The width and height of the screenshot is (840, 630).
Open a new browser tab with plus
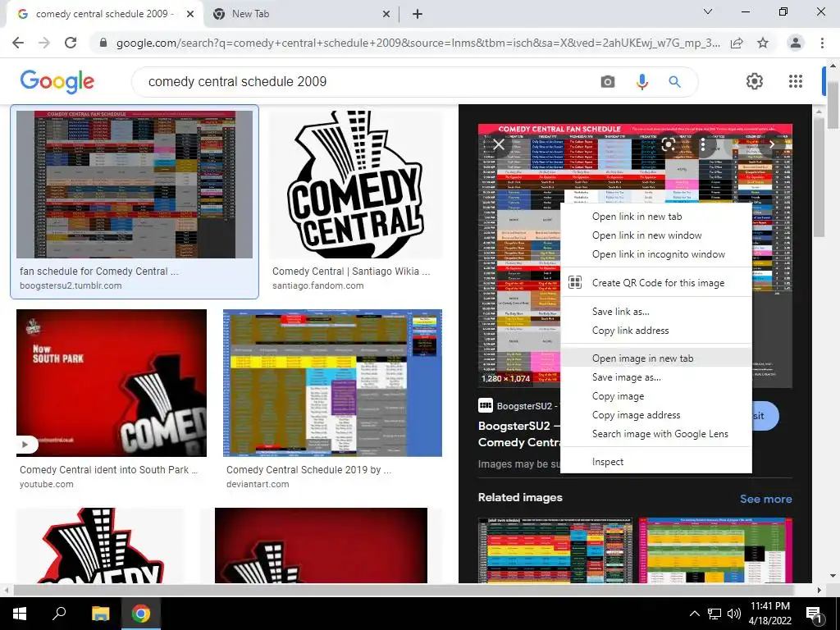[x=418, y=14]
